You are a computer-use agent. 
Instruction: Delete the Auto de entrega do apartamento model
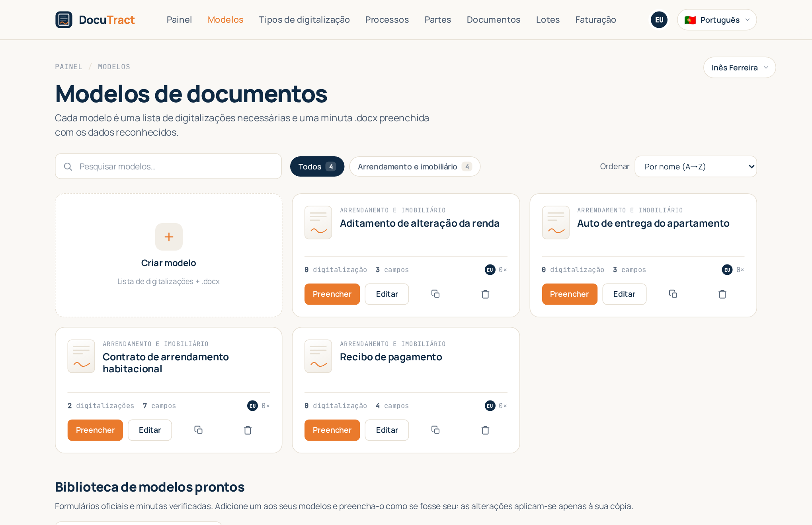pyautogui.click(x=722, y=294)
